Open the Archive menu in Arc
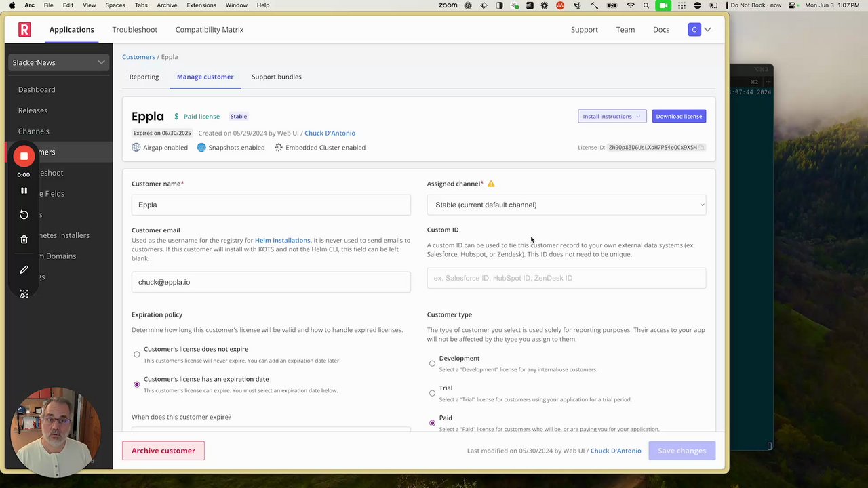The height and width of the screenshot is (488, 868). coord(167,5)
